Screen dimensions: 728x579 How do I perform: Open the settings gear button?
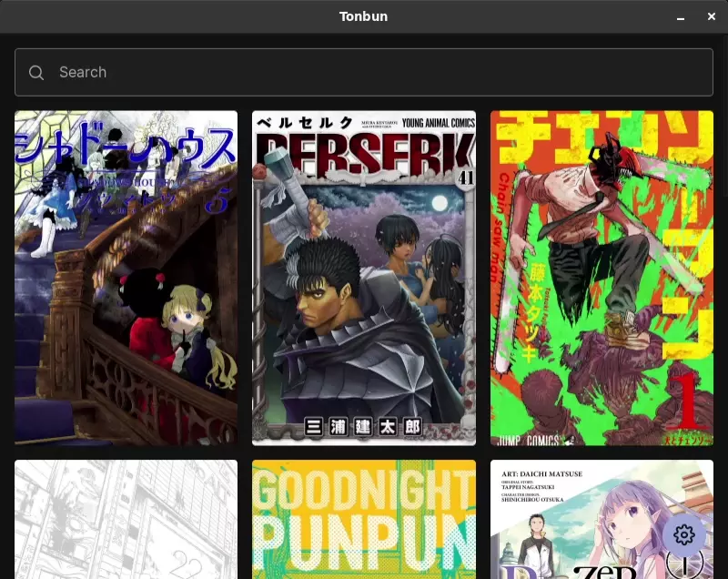pyautogui.click(x=684, y=535)
